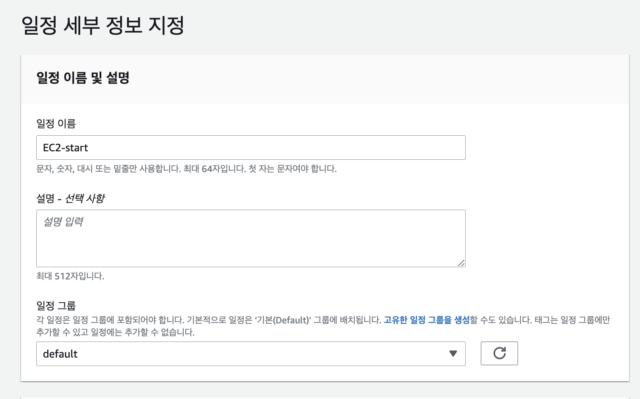Click the resize handle of the description box

(461, 263)
